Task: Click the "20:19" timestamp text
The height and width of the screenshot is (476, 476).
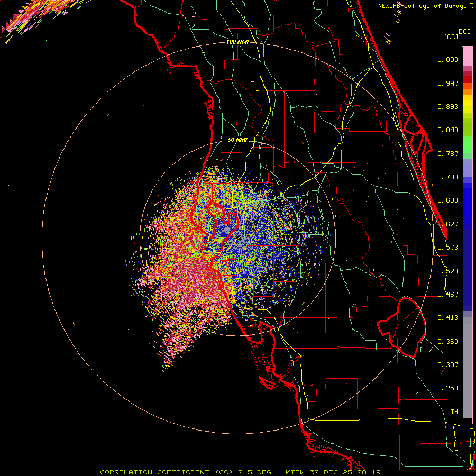Action: point(369,472)
